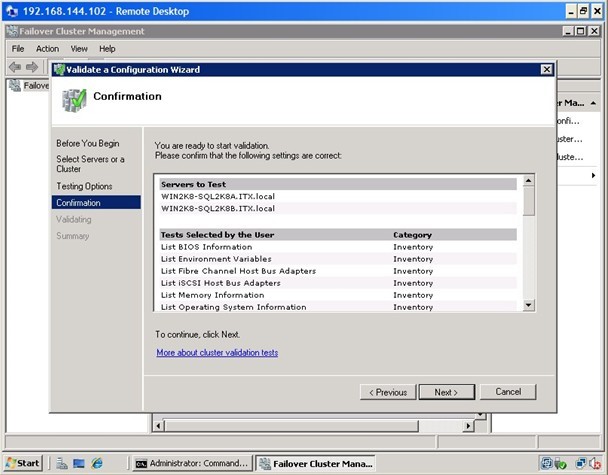Click the Category column header

coord(412,235)
